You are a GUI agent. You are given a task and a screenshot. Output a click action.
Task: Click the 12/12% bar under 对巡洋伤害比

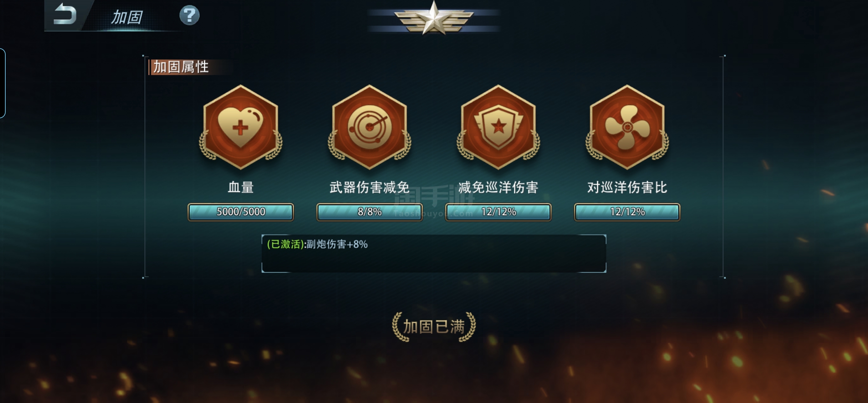click(x=627, y=212)
